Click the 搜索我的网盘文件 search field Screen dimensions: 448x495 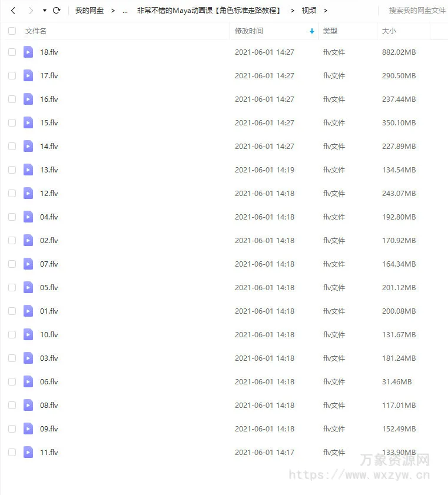(x=417, y=11)
